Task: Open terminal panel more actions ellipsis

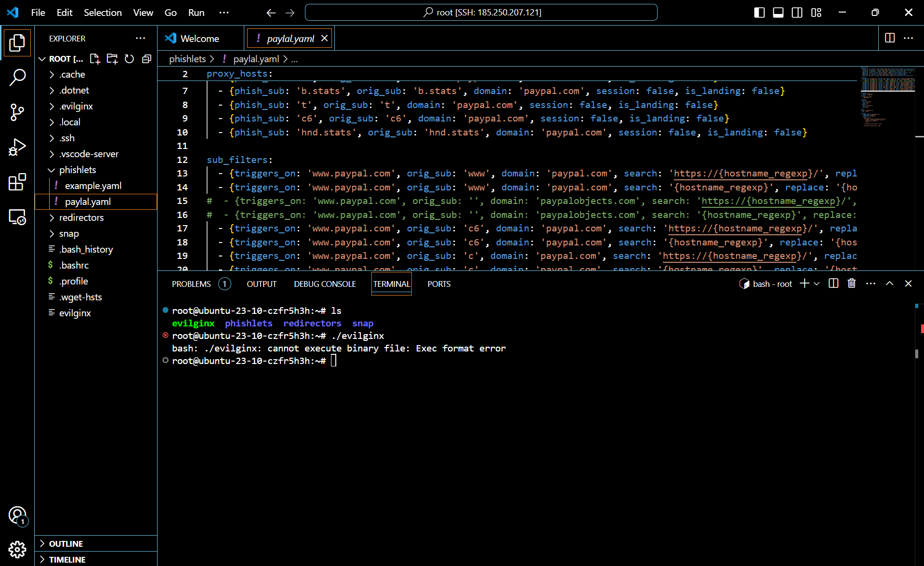Action: click(871, 283)
